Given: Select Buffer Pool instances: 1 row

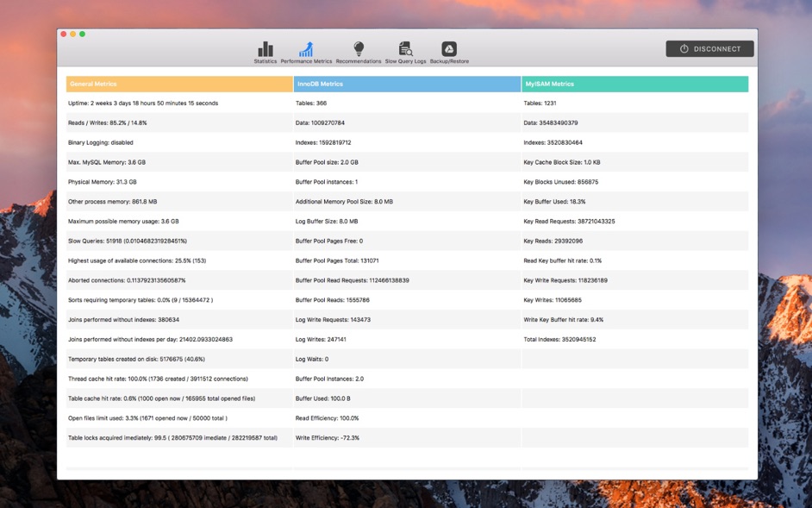Looking at the screenshot, I should pyautogui.click(x=407, y=182).
